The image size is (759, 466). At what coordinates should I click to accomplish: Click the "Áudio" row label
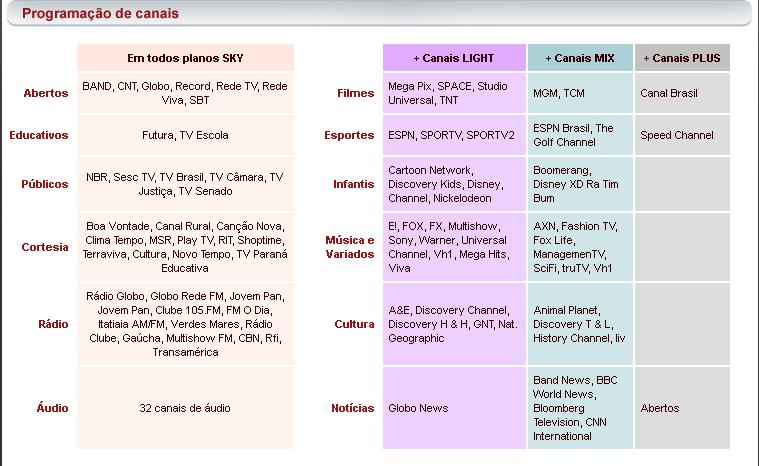click(52, 408)
